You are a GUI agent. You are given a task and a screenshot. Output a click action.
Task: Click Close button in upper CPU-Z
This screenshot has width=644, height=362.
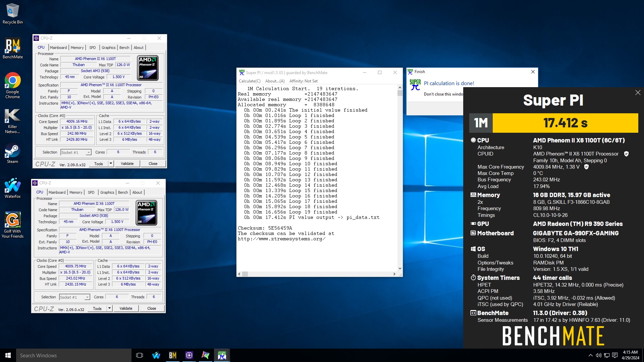coord(153,164)
